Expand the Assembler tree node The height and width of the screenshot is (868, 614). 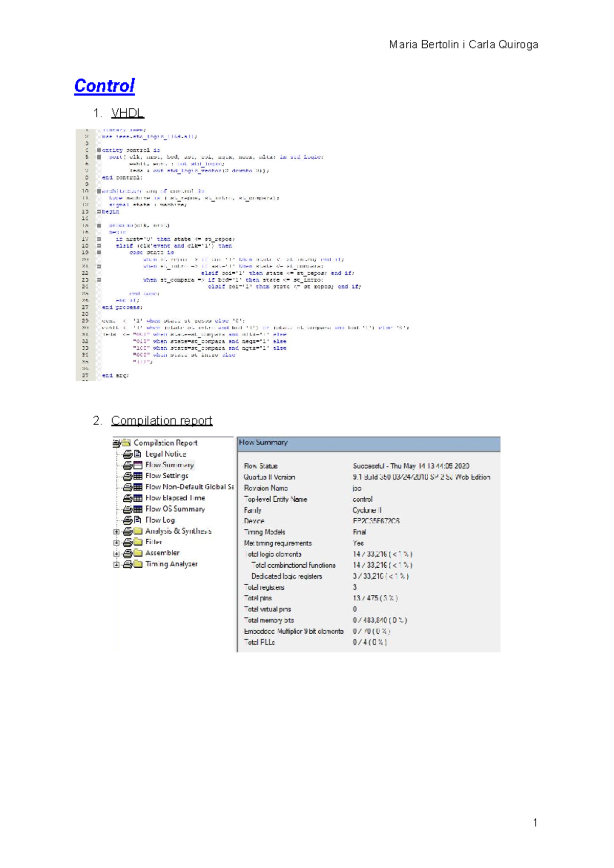click(116, 554)
